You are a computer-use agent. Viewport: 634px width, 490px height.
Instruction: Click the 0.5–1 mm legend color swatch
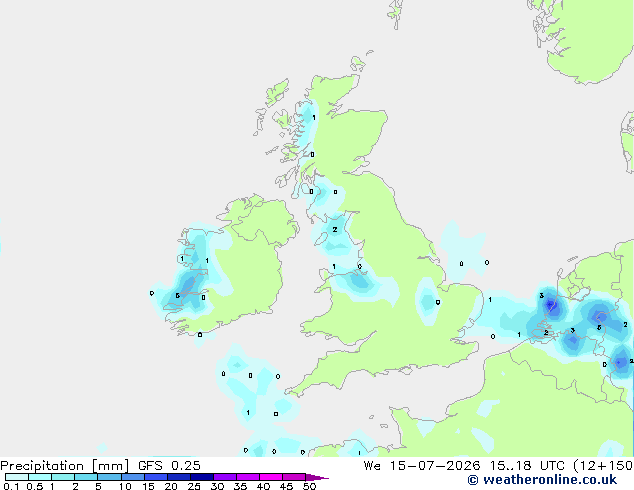pyautogui.click(x=40, y=477)
